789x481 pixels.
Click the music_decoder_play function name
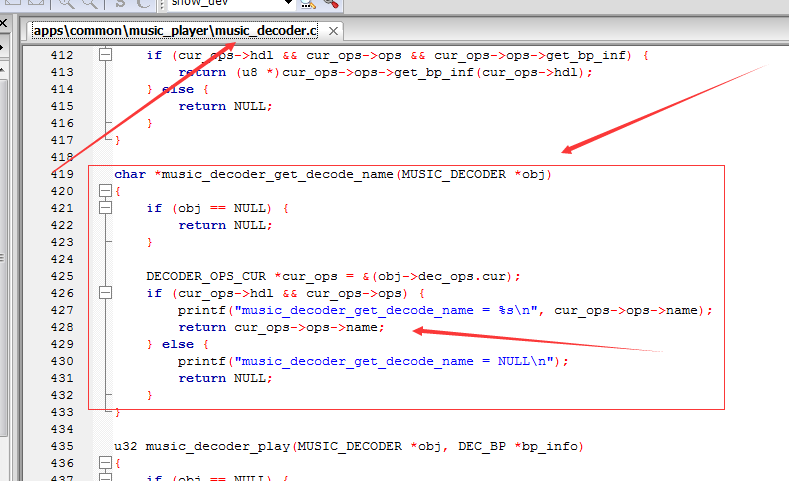point(217,446)
